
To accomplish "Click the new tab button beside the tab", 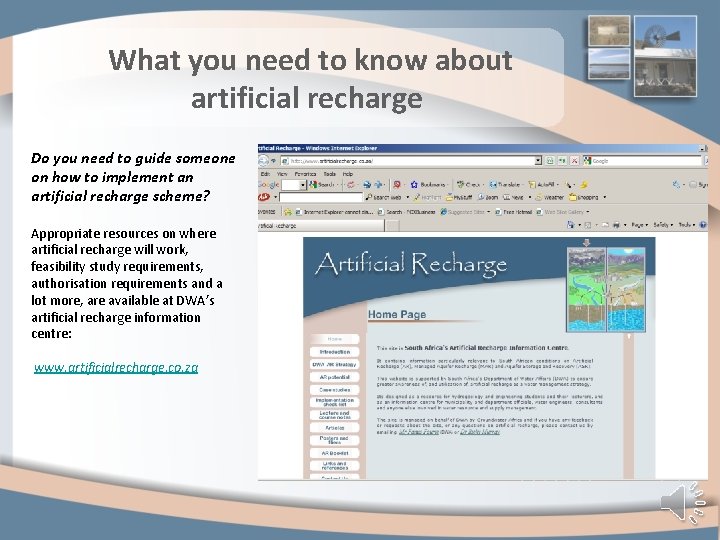I will pos(392,226).
